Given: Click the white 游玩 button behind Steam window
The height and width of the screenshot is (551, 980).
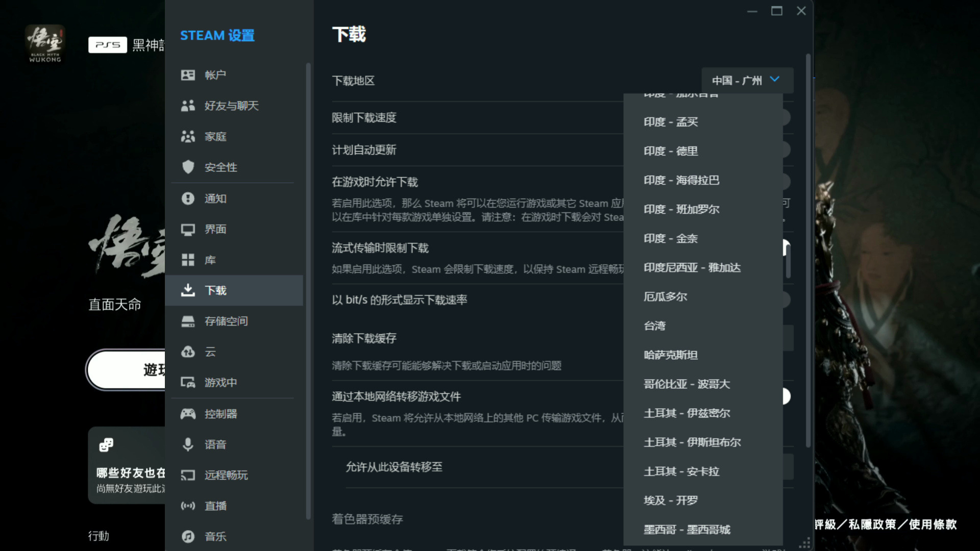Looking at the screenshot, I should [126, 369].
